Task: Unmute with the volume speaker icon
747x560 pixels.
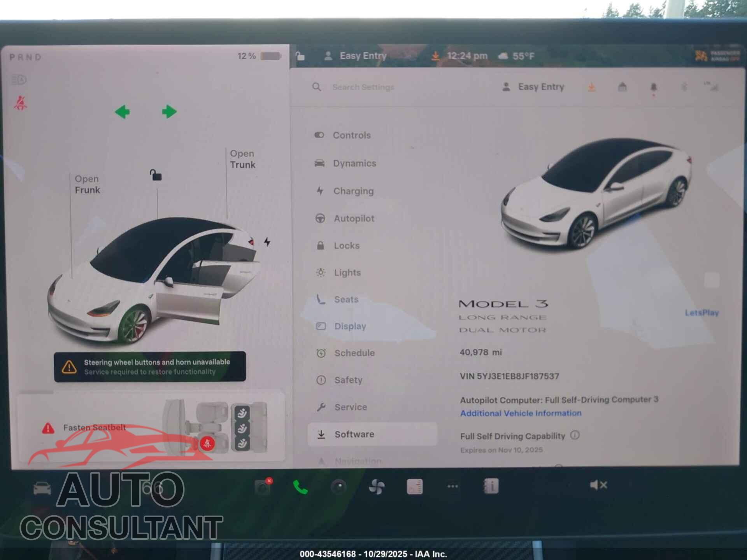Action: pos(598,485)
